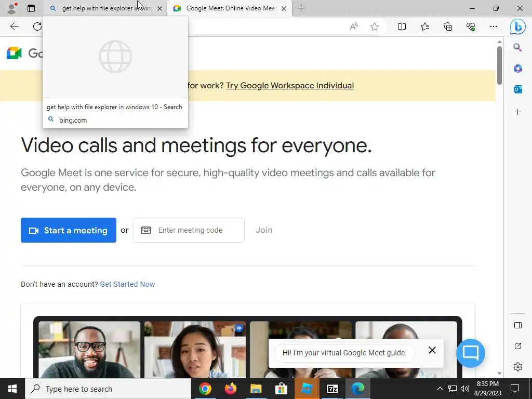Open File Explorer from the taskbar
The image size is (532, 399).
[256, 389]
